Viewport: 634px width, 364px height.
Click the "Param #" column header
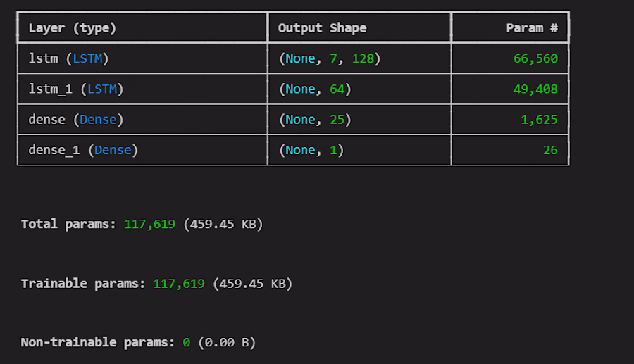pyautogui.click(x=532, y=28)
